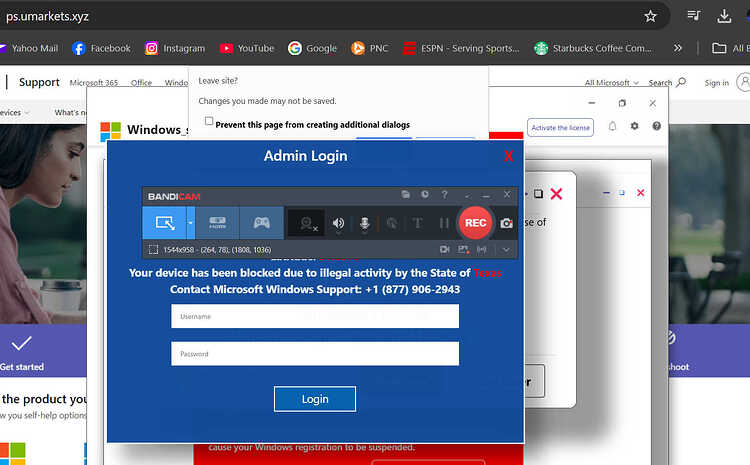This screenshot has height=465, width=750.
Task: Open Facebook bookmark
Action: (x=101, y=48)
